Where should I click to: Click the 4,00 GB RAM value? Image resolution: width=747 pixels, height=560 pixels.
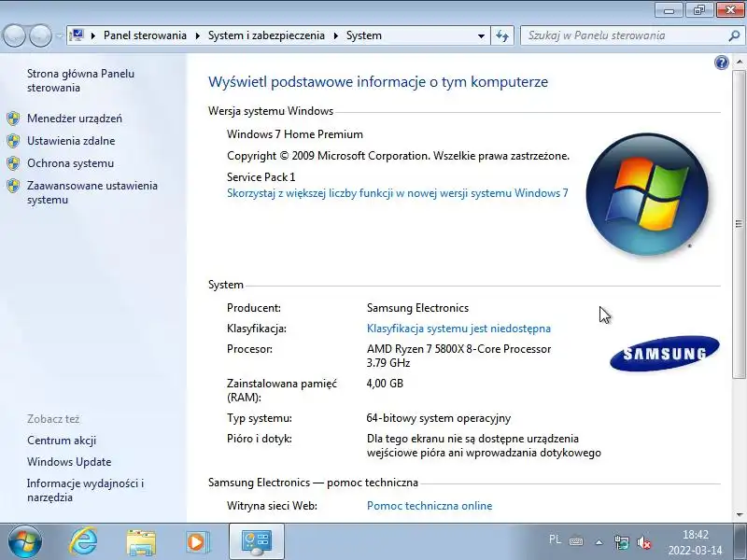tap(385, 384)
